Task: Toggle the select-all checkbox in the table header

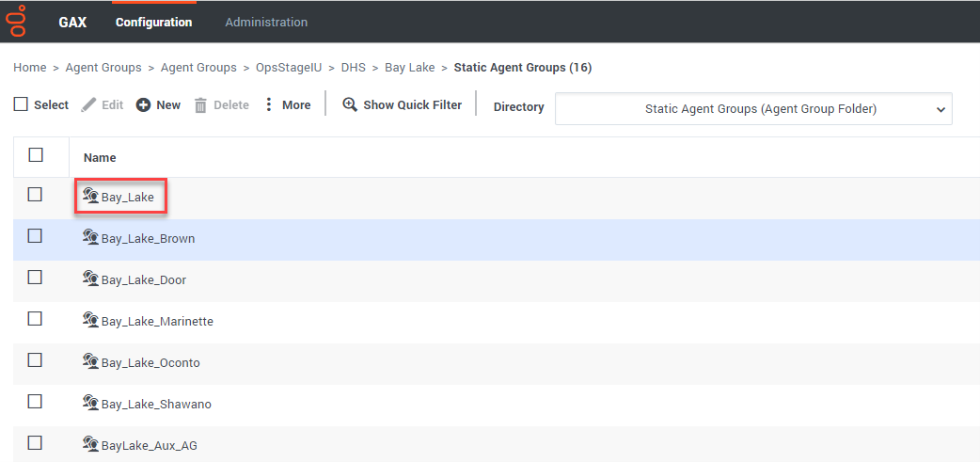Action: [x=36, y=155]
